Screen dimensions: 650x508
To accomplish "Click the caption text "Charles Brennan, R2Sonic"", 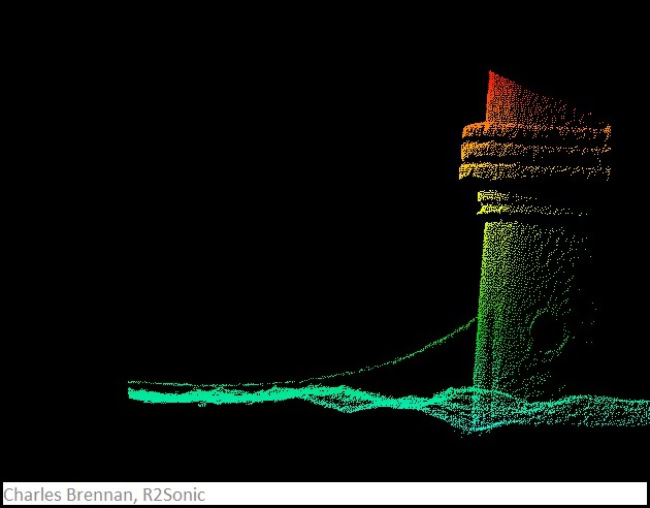I will coord(104,495).
